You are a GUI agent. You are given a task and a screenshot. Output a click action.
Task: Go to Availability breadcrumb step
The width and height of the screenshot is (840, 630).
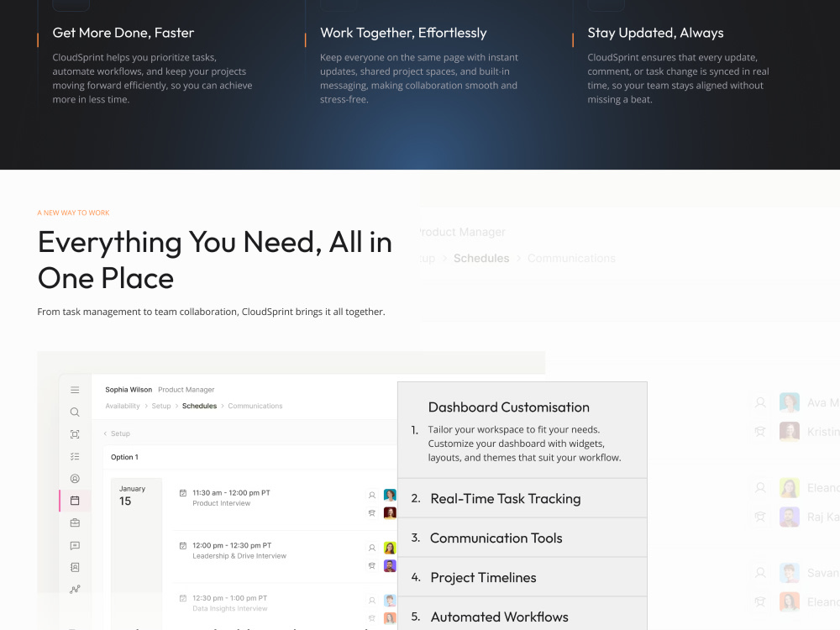[122, 406]
